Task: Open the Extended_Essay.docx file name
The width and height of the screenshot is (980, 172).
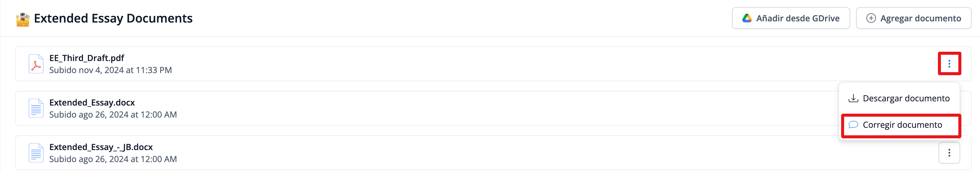Action: [92, 102]
